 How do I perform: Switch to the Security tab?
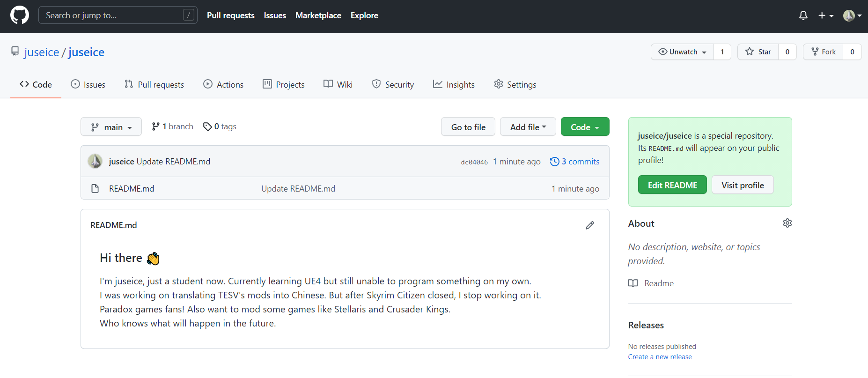[393, 84]
